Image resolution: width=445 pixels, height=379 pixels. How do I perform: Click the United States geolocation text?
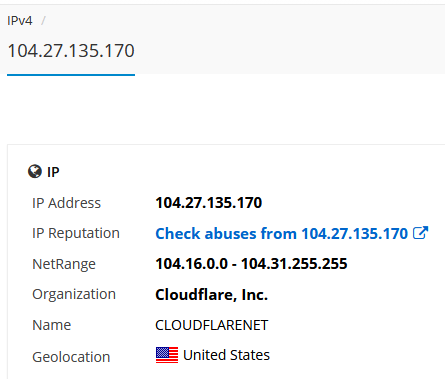226,355
